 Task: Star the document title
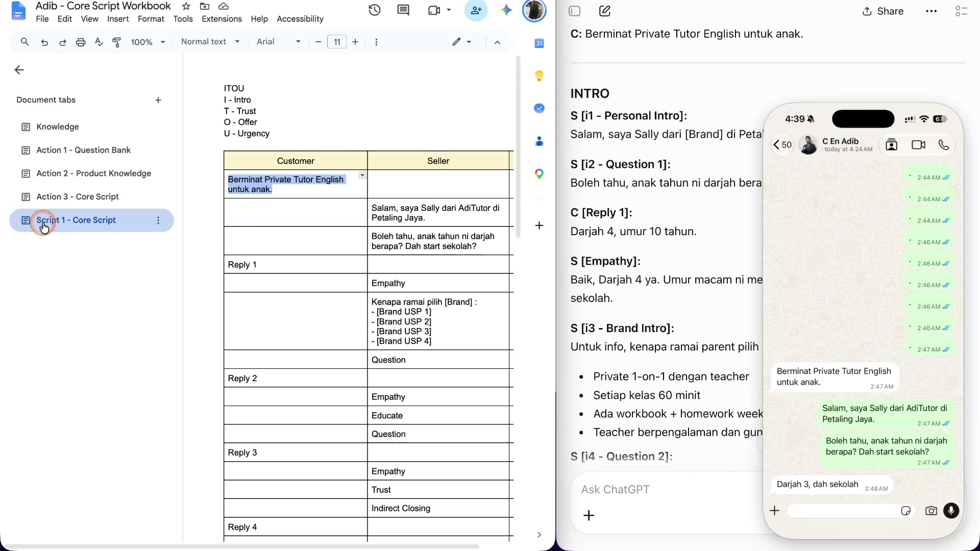(186, 6)
